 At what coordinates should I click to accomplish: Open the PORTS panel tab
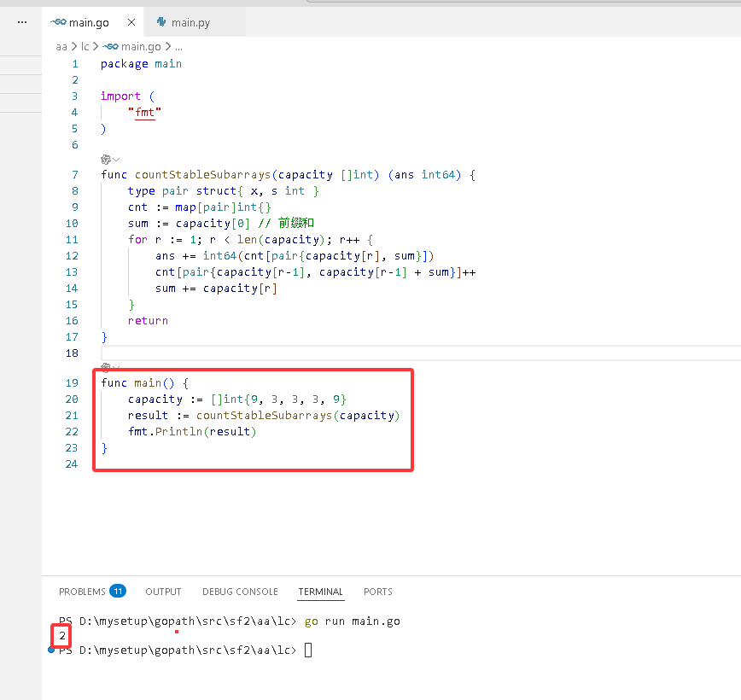378,592
